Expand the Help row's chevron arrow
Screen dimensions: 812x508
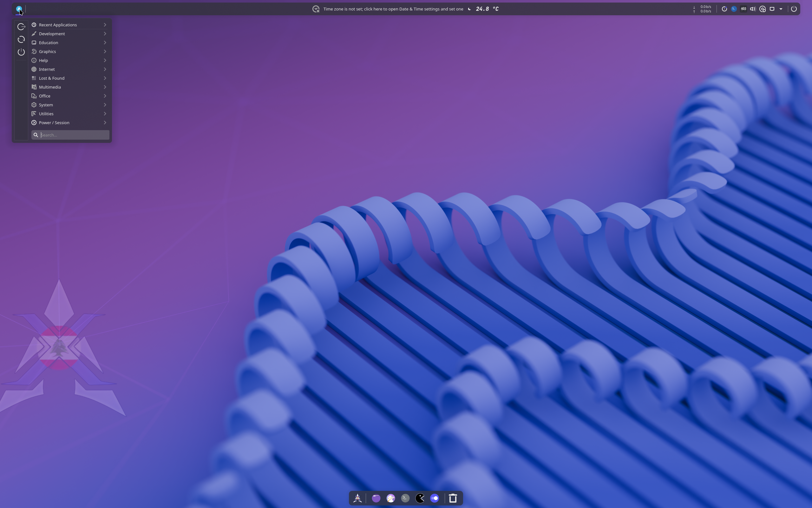pos(105,60)
